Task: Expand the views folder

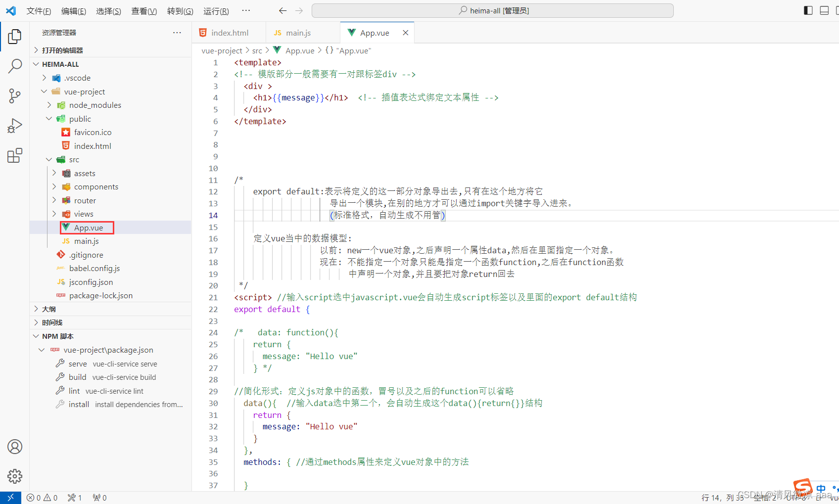Action: (84, 214)
